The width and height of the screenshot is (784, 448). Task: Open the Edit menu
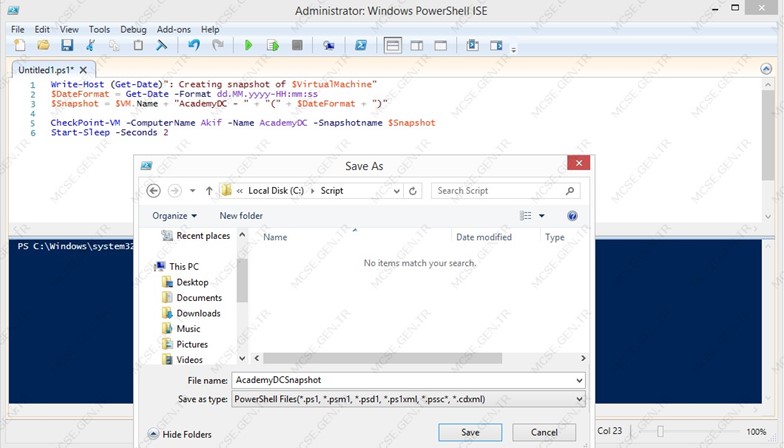pyautogui.click(x=42, y=30)
